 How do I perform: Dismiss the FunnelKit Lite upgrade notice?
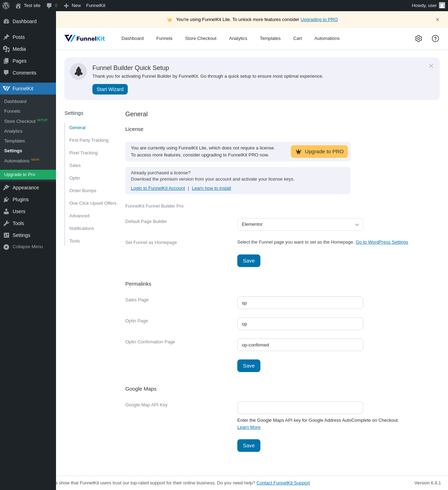pyautogui.click(x=437, y=20)
